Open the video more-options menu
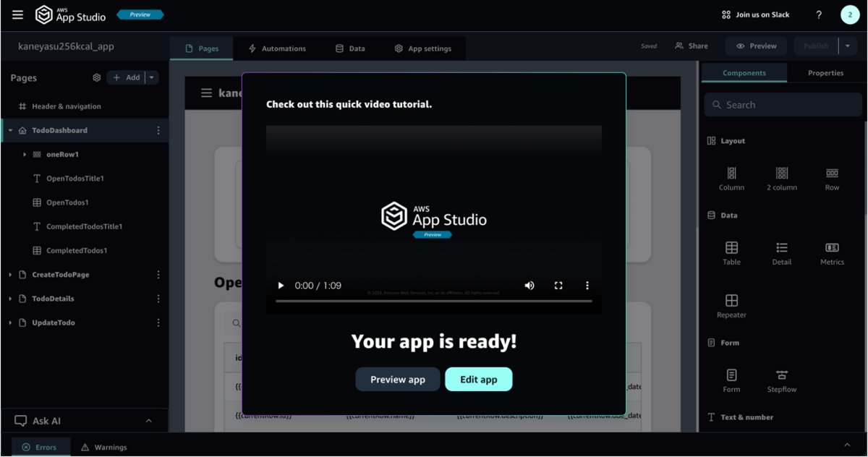Viewport: 868px width, 457px height. click(587, 286)
